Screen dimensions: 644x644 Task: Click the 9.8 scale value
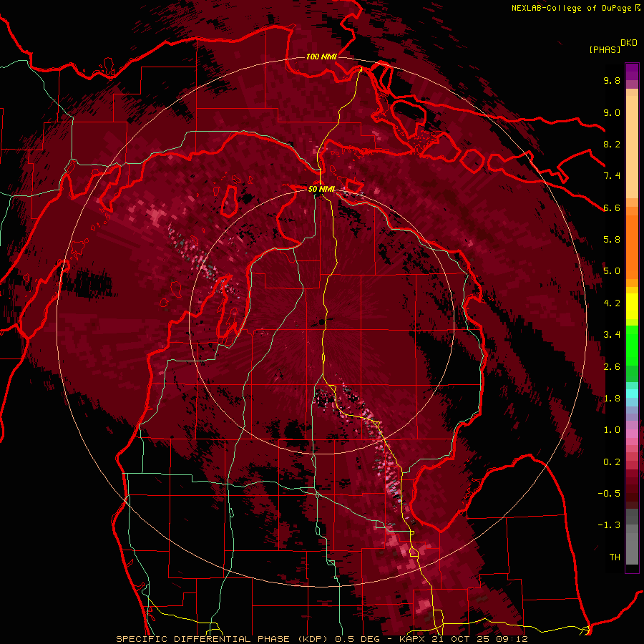612,81
